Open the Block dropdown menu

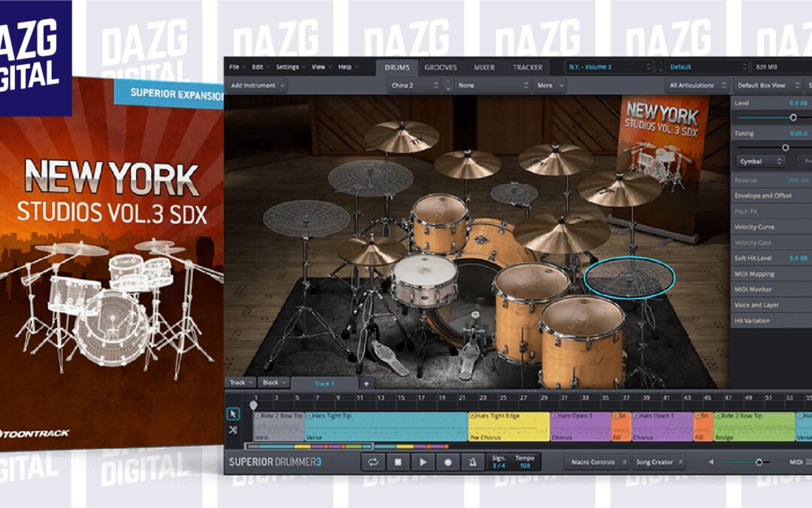(274, 382)
